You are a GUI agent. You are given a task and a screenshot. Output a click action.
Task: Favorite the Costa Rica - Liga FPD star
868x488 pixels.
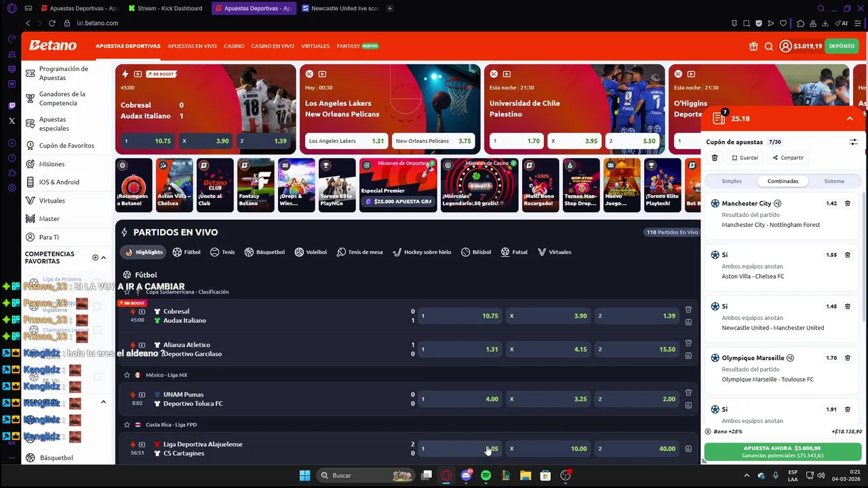click(127, 425)
